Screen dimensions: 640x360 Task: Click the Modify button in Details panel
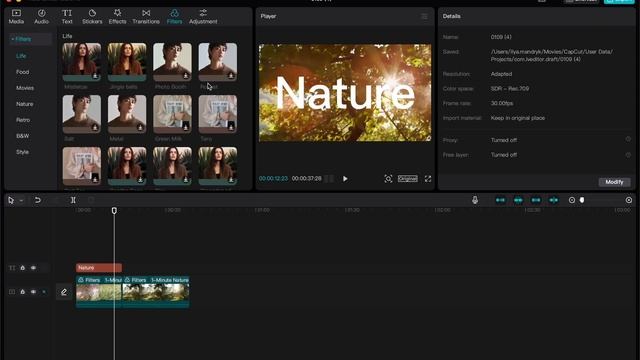click(x=614, y=182)
